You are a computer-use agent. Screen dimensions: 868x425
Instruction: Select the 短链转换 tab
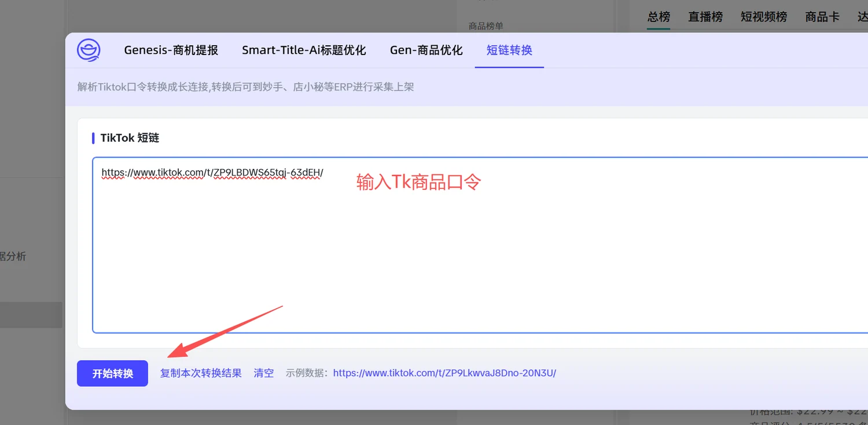(509, 50)
